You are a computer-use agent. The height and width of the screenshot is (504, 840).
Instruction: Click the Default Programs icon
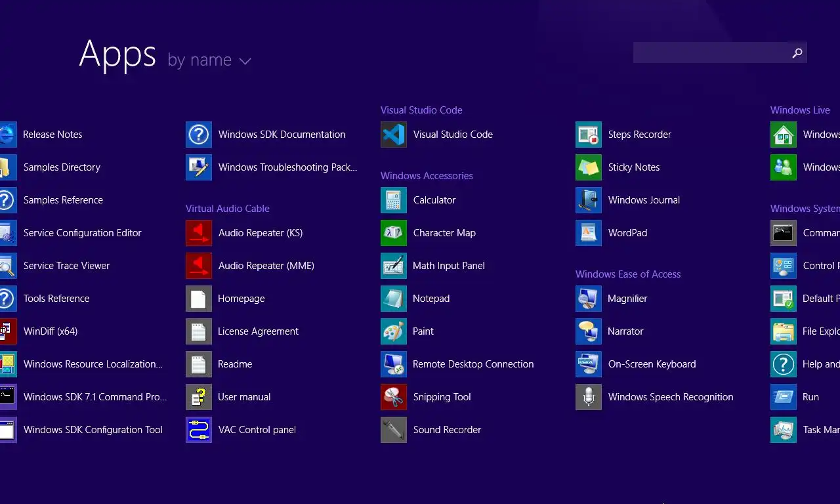[784, 299]
